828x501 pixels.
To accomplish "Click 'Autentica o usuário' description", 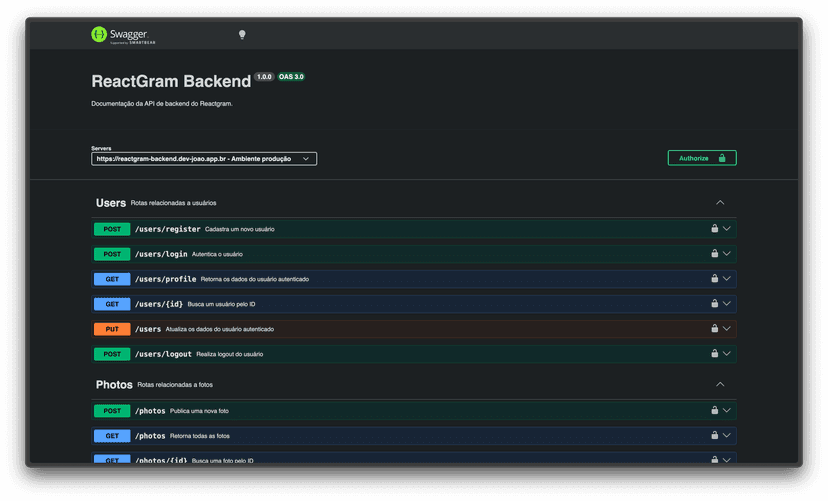I will (217, 254).
